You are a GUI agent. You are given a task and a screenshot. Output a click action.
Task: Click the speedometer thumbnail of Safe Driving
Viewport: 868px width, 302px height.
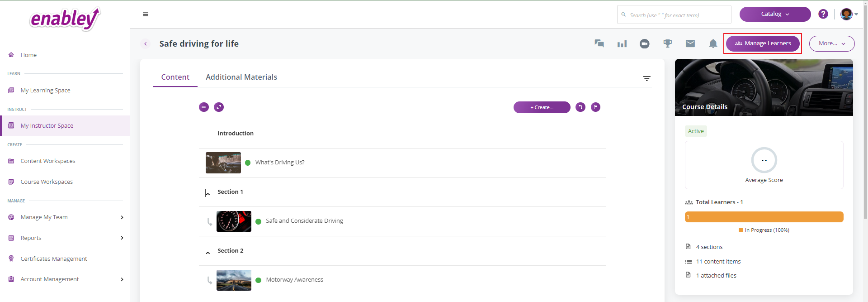234,221
